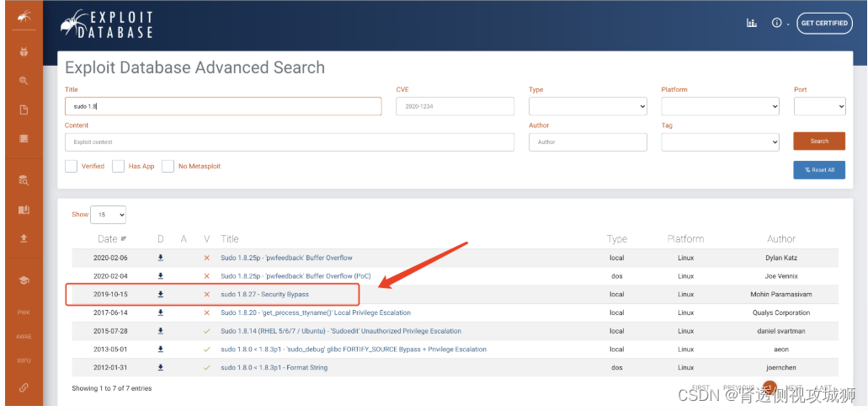Open the book icon in the sidebar
Image resolution: width=868 pixels, height=411 pixels.
point(24,210)
